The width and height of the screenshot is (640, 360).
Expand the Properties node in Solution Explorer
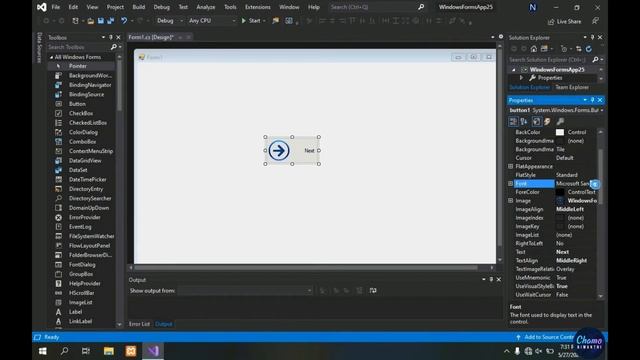521,78
